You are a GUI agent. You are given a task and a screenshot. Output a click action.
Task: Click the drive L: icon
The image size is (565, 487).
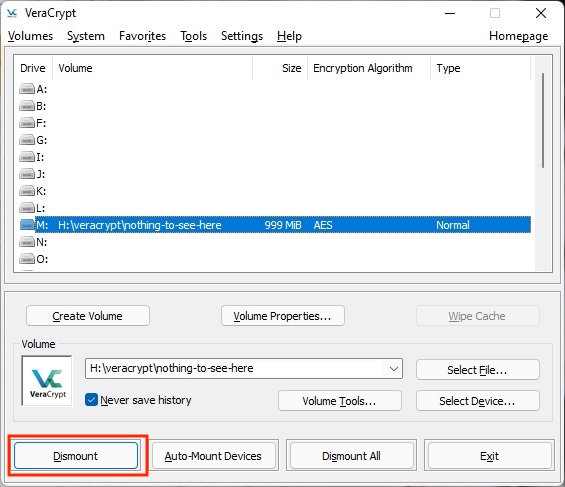[x=27, y=208]
